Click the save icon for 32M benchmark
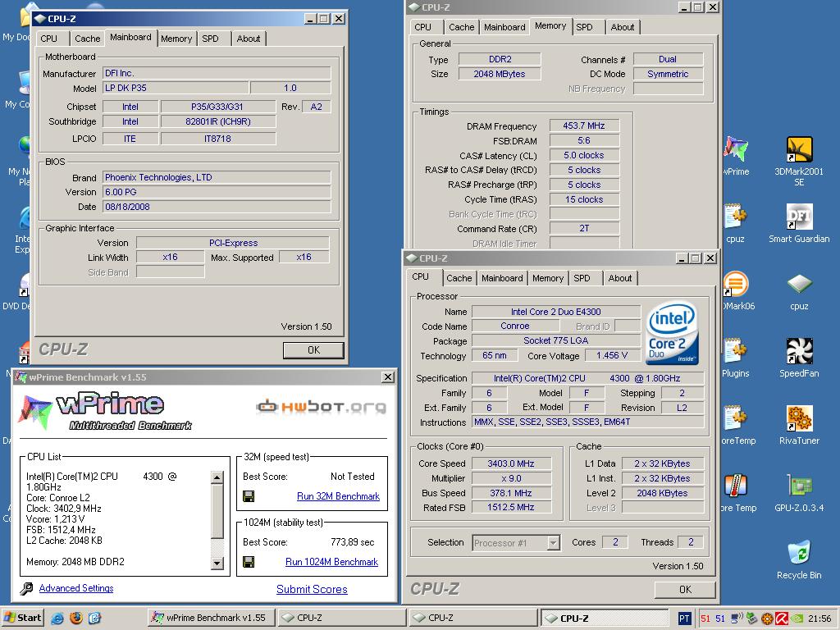Screen dimensions: 840x630 click(249, 496)
